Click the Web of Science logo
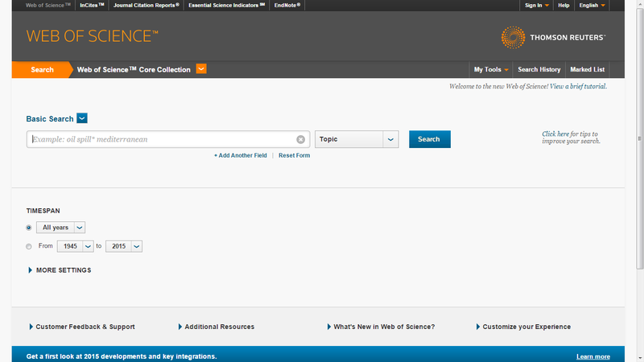Screen dimensions: 644x362 click(x=93, y=36)
